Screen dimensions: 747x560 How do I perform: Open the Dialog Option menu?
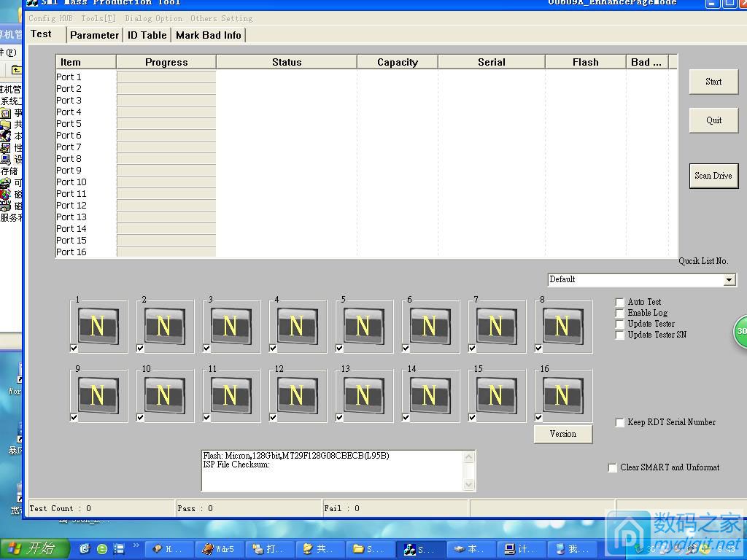153,18
